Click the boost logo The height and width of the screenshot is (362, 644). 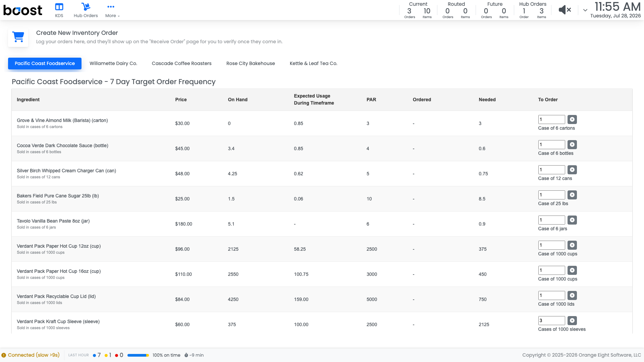point(23,10)
